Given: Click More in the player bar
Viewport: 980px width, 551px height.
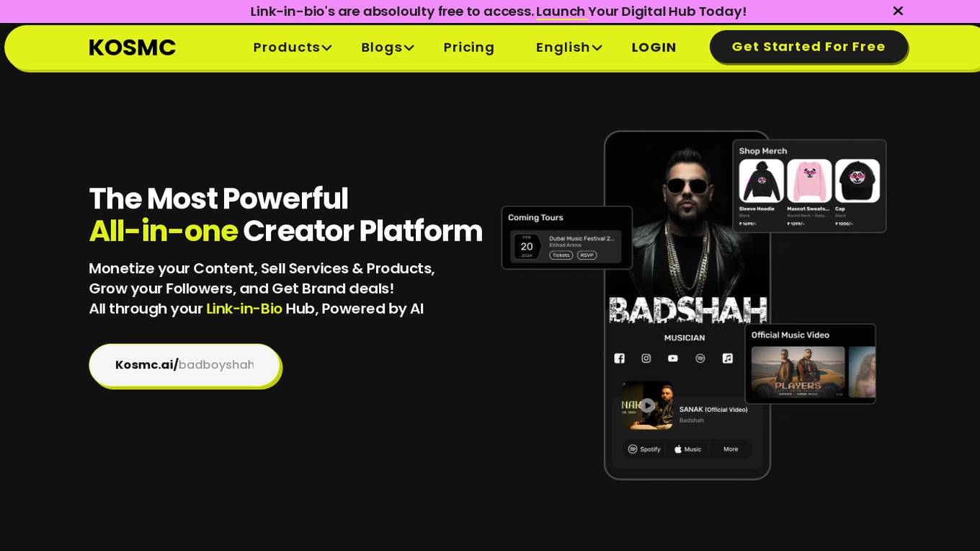Looking at the screenshot, I should (x=731, y=449).
